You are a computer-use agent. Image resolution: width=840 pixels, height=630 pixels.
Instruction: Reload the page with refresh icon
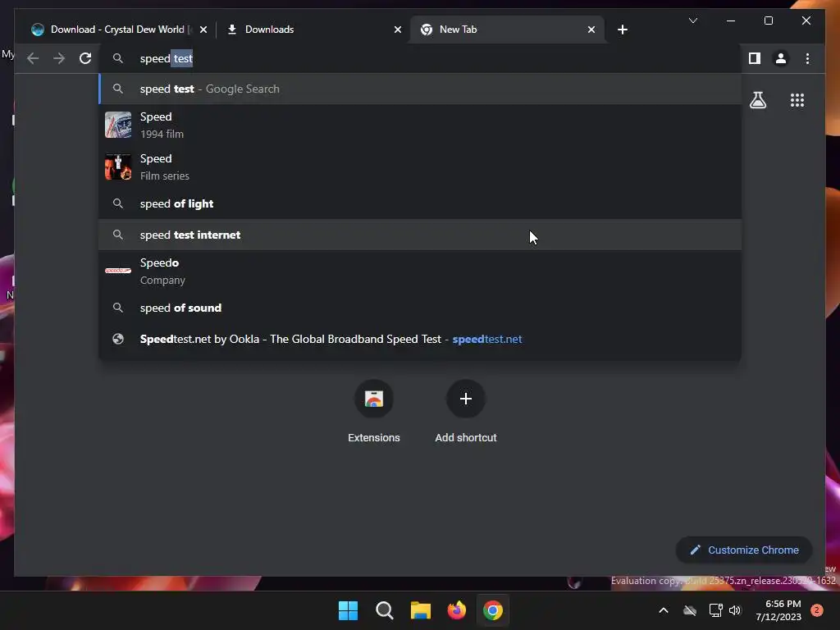click(85, 58)
